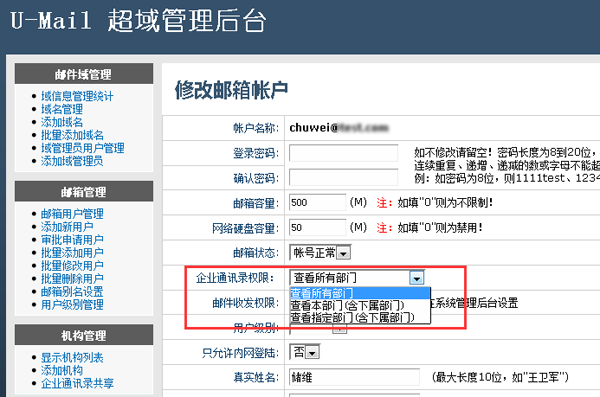Choose option 查看指定部门(含下属部门)
This screenshot has height=397, width=600.
pyautogui.click(x=360, y=317)
